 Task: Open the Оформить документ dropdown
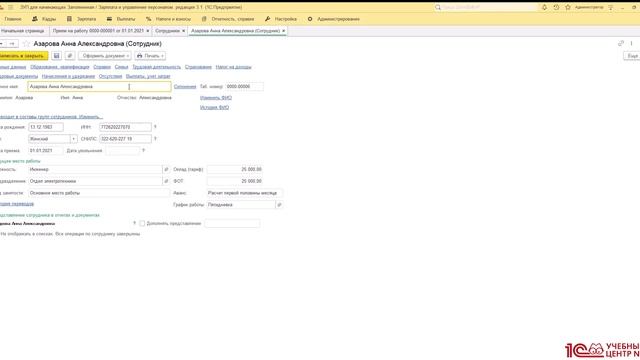(x=105, y=56)
